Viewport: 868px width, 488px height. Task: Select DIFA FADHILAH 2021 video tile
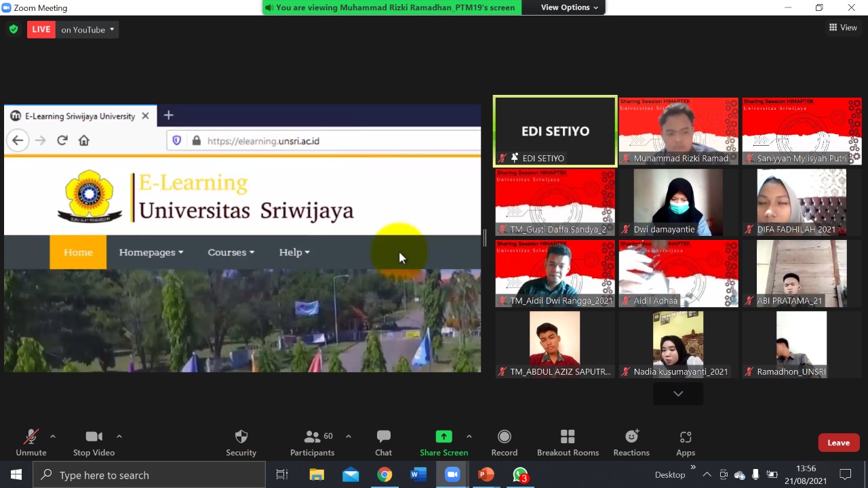(802, 202)
